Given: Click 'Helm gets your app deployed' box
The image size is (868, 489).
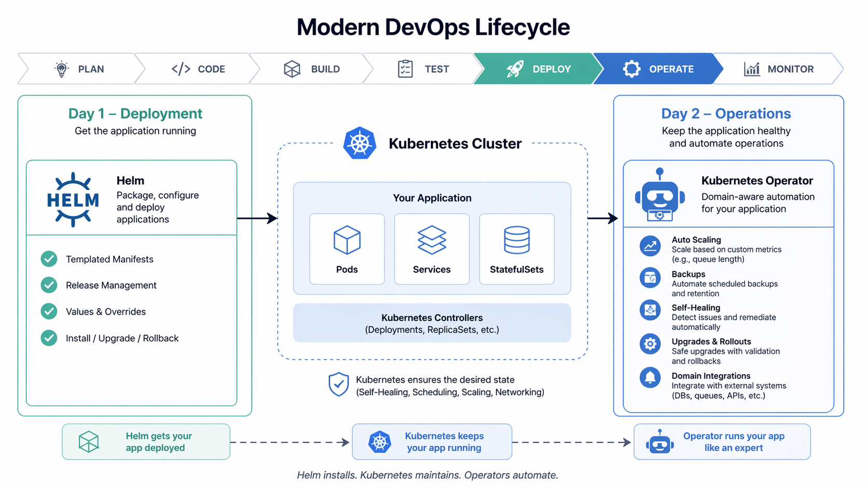Looking at the screenshot, I should [x=146, y=442].
